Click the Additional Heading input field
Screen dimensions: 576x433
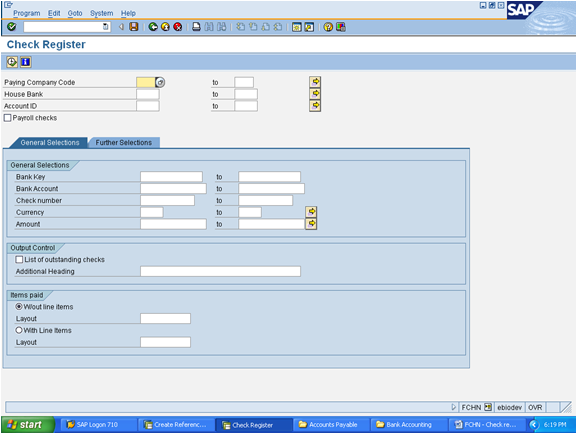click(x=220, y=271)
